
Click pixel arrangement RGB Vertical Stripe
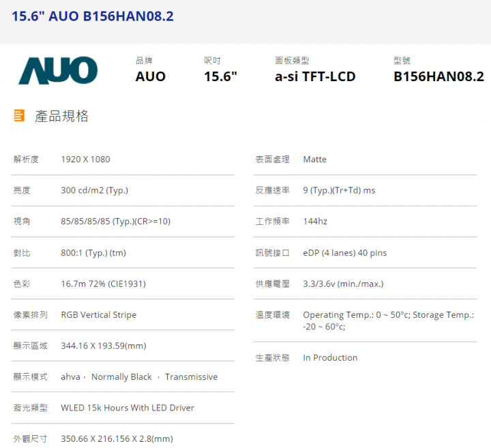pos(99,314)
